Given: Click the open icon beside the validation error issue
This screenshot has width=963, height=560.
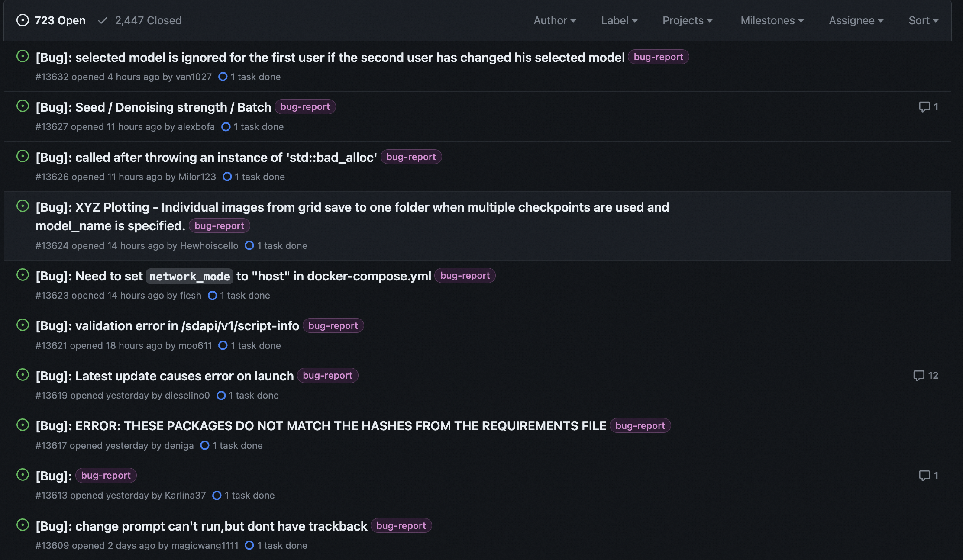Looking at the screenshot, I should [23, 325].
